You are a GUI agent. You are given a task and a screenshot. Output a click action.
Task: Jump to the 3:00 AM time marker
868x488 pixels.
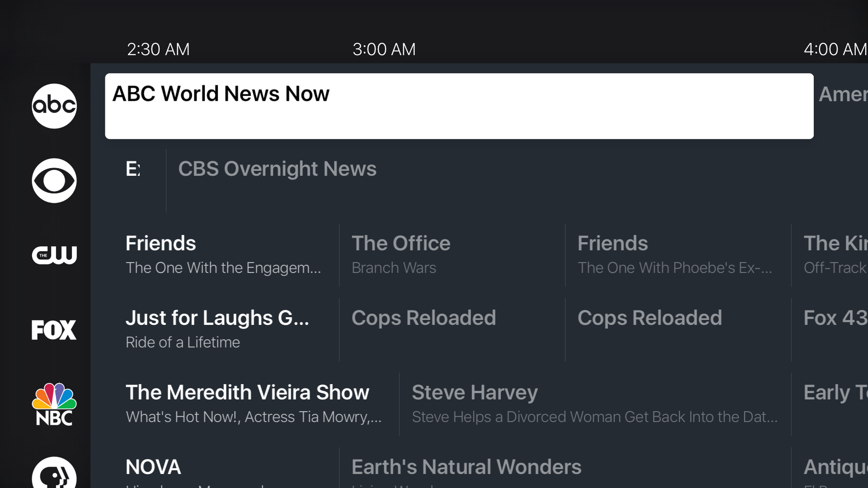click(384, 49)
